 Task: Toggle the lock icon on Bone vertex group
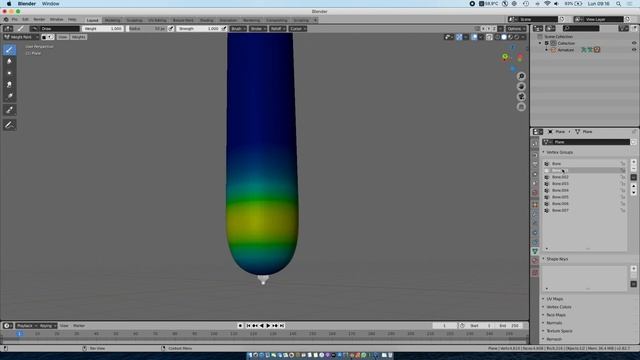tap(623, 164)
